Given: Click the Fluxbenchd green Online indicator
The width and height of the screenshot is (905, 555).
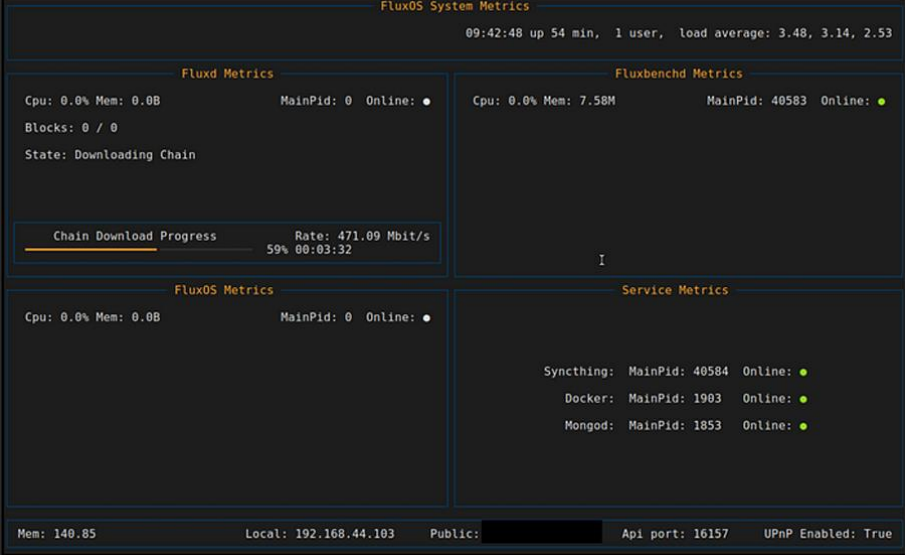Looking at the screenshot, I should coord(881,101).
